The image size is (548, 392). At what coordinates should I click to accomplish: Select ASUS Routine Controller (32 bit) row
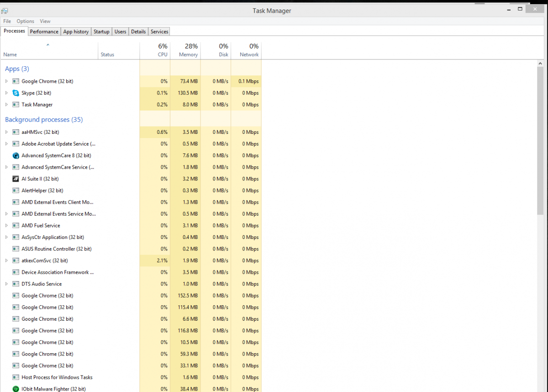pos(131,249)
